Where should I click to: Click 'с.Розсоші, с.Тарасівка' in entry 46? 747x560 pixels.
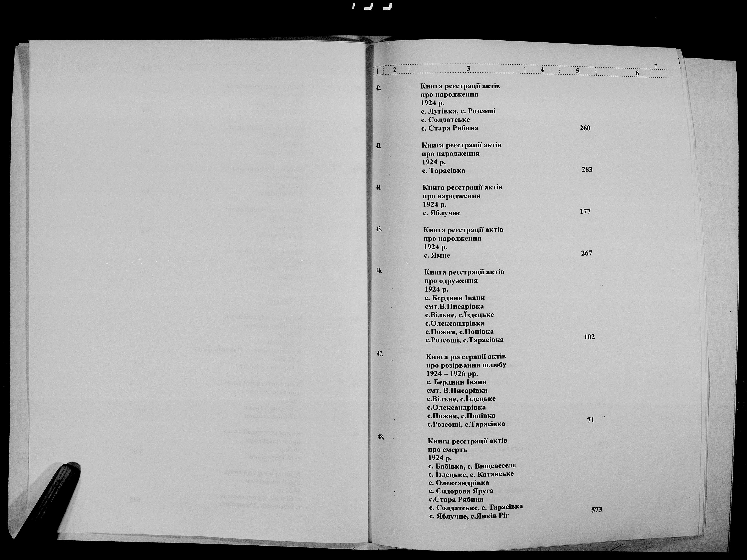[465, 340]
